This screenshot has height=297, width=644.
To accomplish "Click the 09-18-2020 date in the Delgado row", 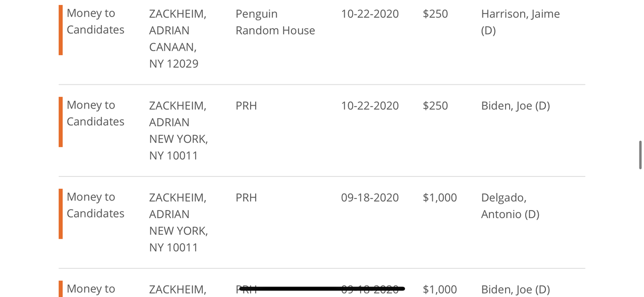I will [x=370, y=198].
